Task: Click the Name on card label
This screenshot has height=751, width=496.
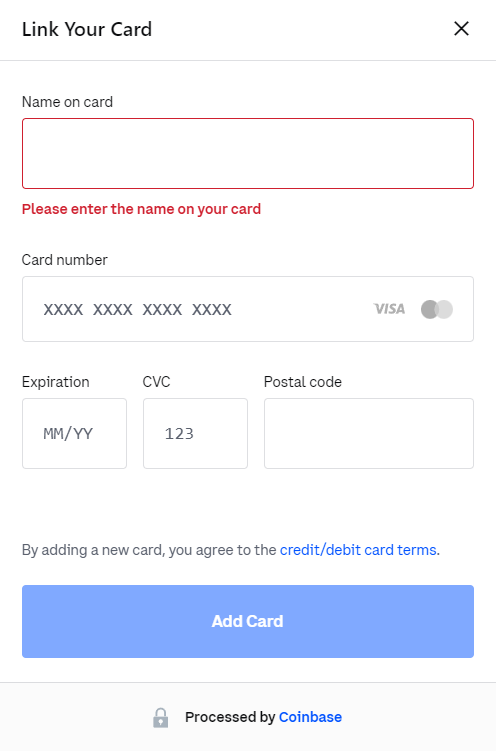Action: click(x=68, y=102)
